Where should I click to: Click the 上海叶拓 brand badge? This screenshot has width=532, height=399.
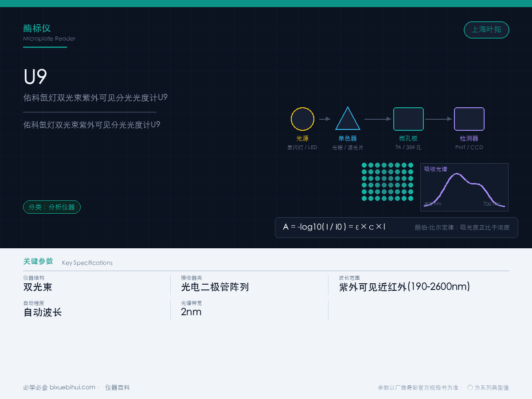tap(486, 30)
